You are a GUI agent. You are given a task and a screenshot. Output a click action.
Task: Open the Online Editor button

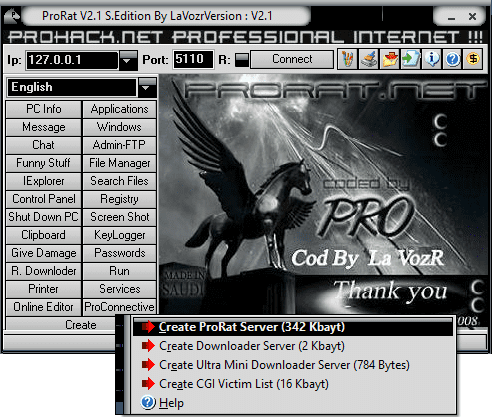(x=44, y=307)
